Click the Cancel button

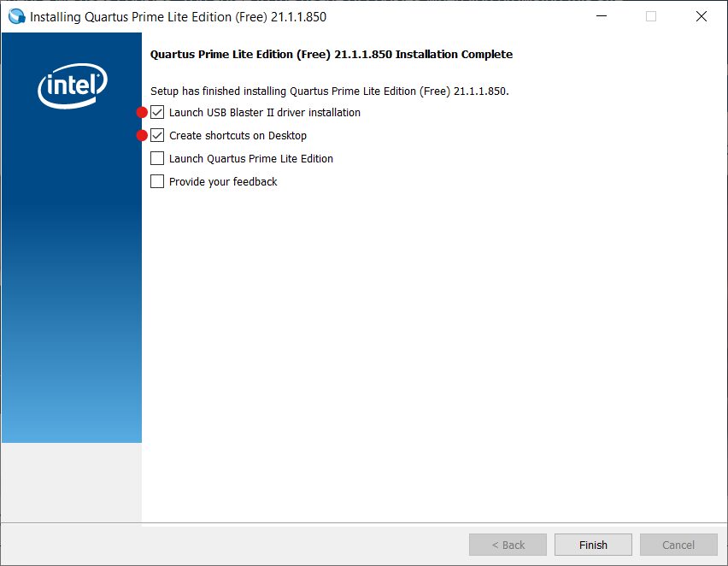click(678, 545)
